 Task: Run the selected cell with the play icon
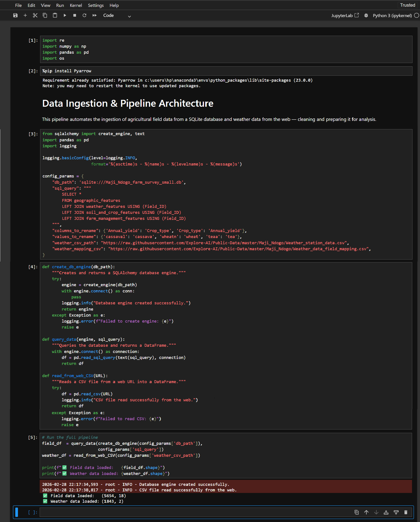pyautogui.click(x=64, y=15)
